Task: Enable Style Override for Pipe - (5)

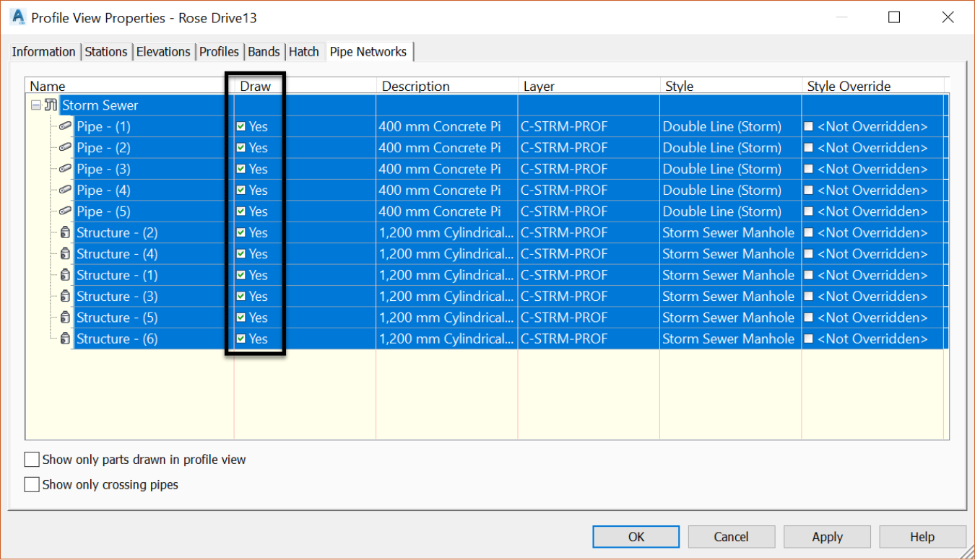Action: (x=809, y=211)
